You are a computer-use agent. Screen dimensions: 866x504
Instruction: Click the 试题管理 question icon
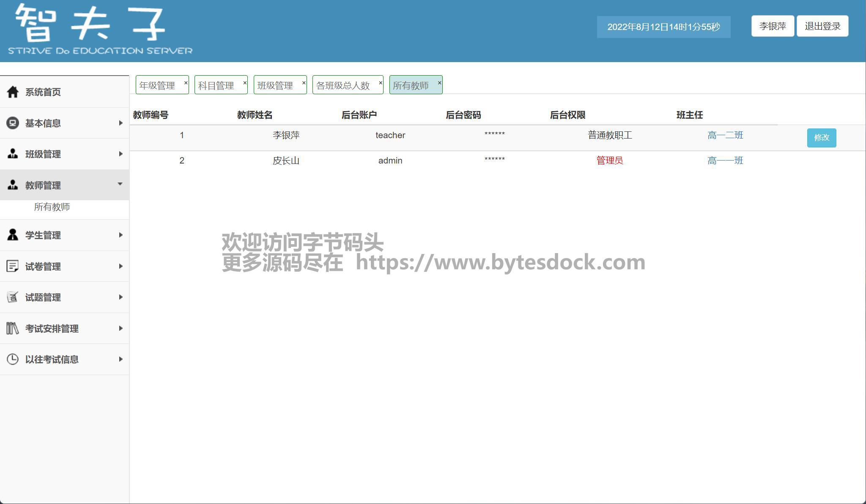pyautogui.click(x=13, y=297)
